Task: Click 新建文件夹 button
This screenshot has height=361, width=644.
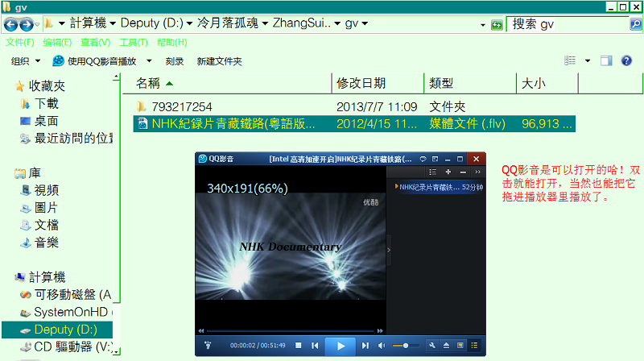Action: tap(219, 61)
